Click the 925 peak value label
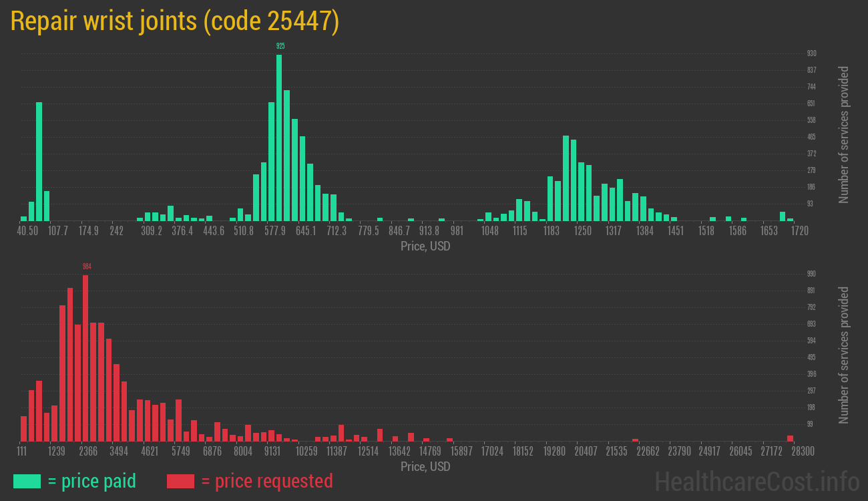This screenshot has height=501, width=868. click(x=280, y=46)
